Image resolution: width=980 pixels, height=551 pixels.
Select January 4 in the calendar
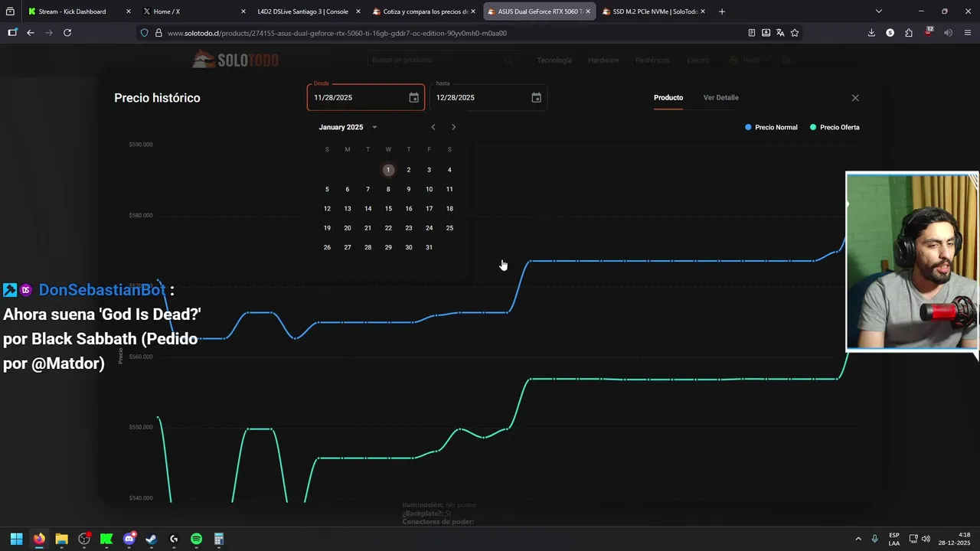(x=449, y=170)
